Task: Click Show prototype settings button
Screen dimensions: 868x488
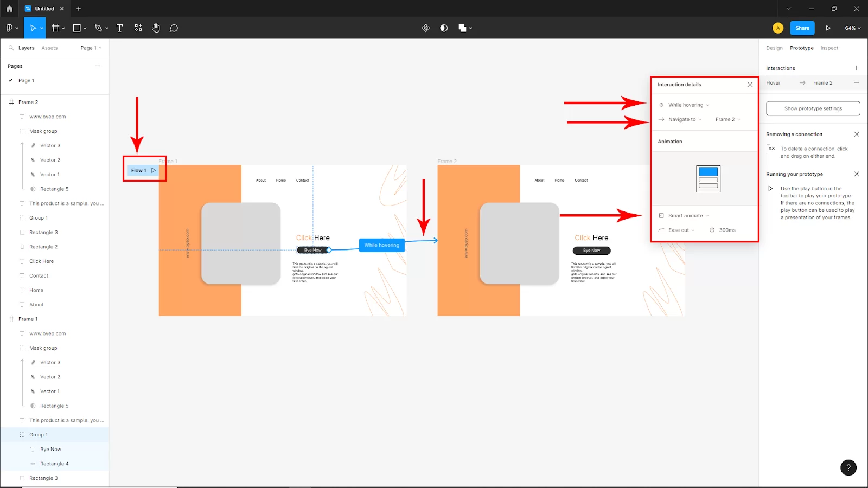Action: pyautogui.click(x=813, y=108)
